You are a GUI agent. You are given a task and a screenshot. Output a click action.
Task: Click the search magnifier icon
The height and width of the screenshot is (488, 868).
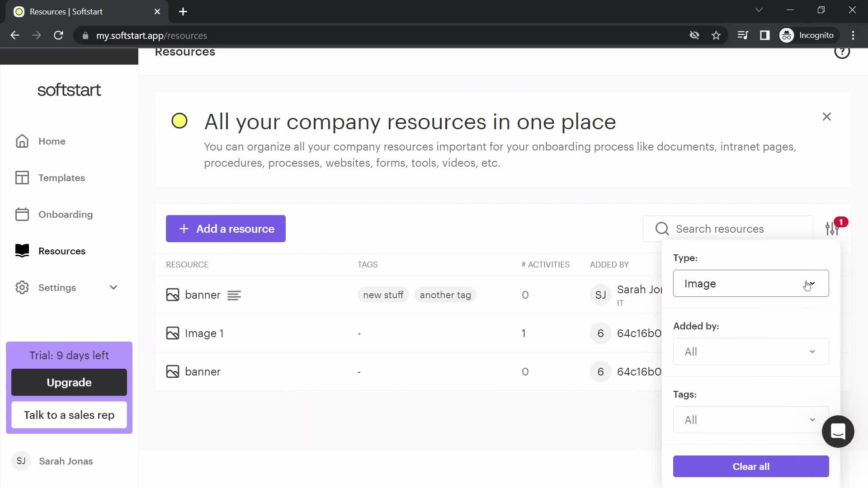pyautogui.click(x=662, y=229)
